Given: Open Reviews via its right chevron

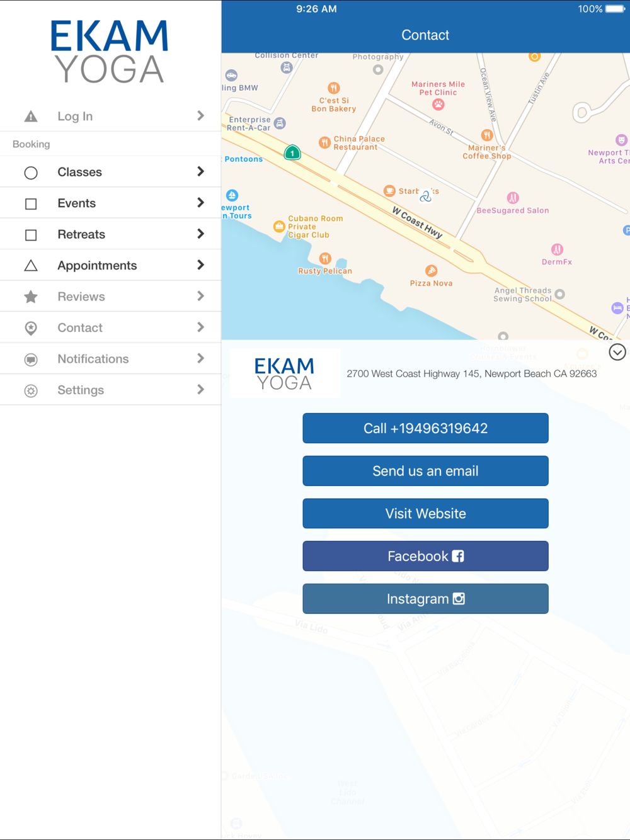Looking at the screenshot, I should click(200, 296).
